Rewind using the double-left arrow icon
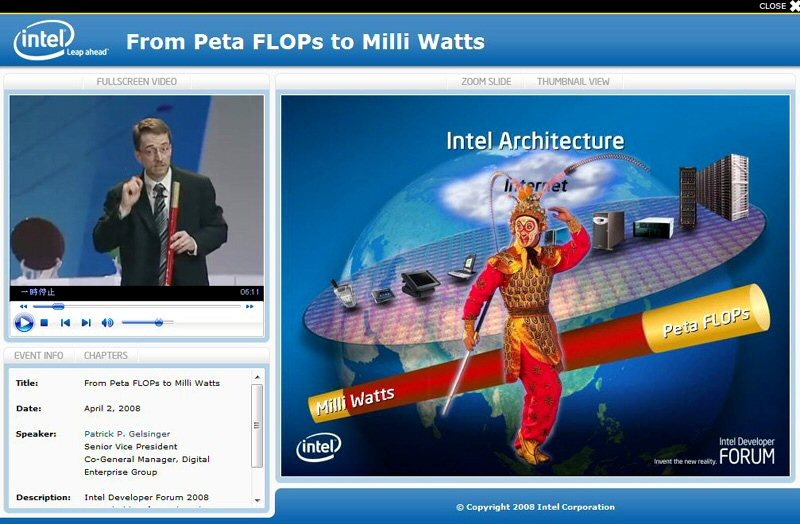Viewport: 800px width, 524px height. [x=23, y=306]
